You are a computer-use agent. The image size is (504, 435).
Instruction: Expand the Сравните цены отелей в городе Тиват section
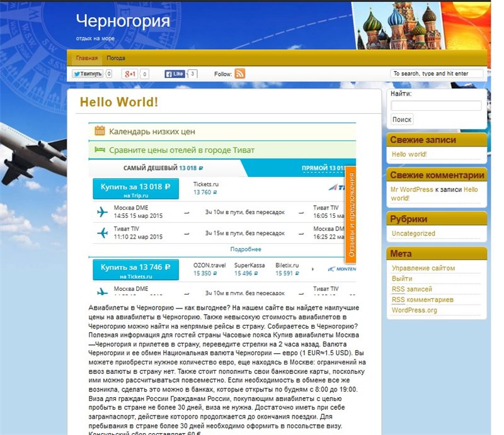click(x=222, y=150)
